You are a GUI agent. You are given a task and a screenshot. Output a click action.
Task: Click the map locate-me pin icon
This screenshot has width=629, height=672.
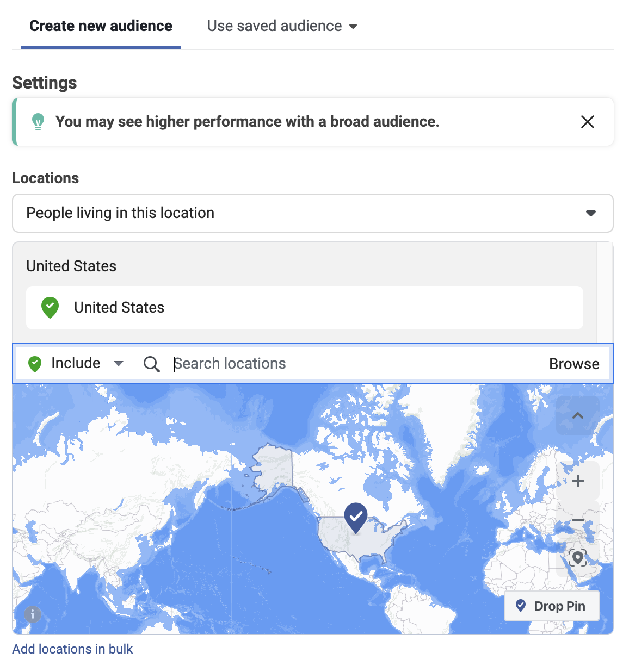(x=578, y=558)
